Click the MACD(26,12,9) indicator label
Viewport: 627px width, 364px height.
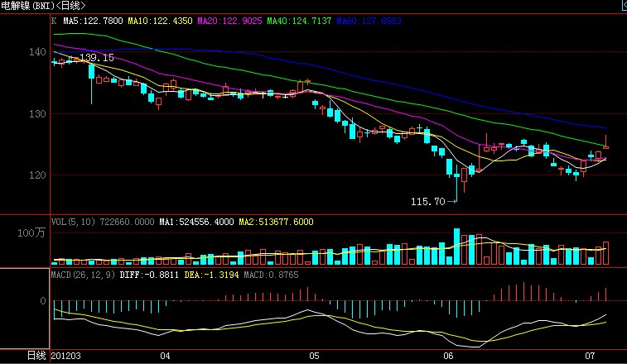tap(83, 275)
